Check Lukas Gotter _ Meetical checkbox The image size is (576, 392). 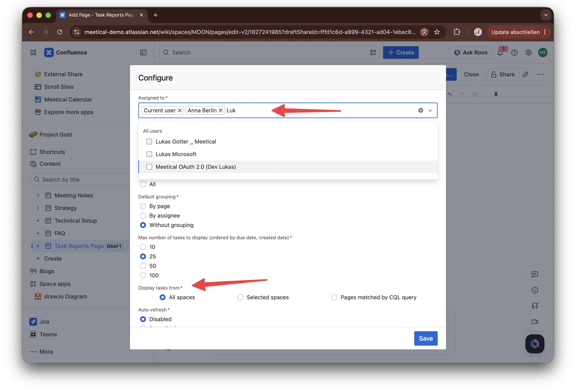[x=149, y=142]
